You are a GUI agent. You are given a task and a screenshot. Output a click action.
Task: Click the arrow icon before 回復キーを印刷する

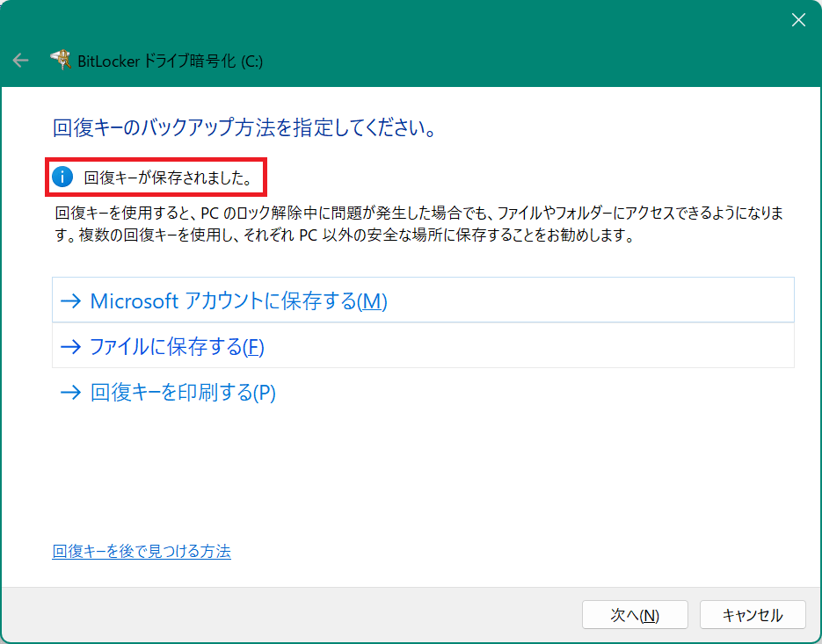click(70, 393)
